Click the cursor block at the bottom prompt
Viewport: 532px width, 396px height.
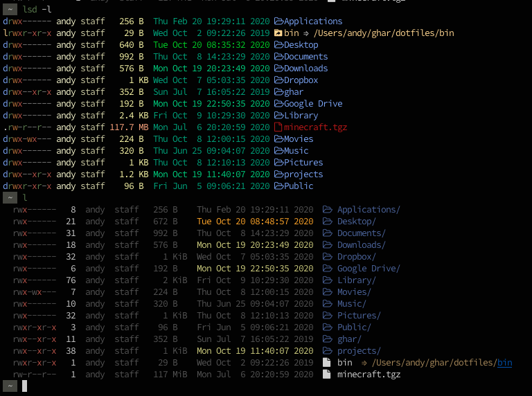click(x=24, y=386)
